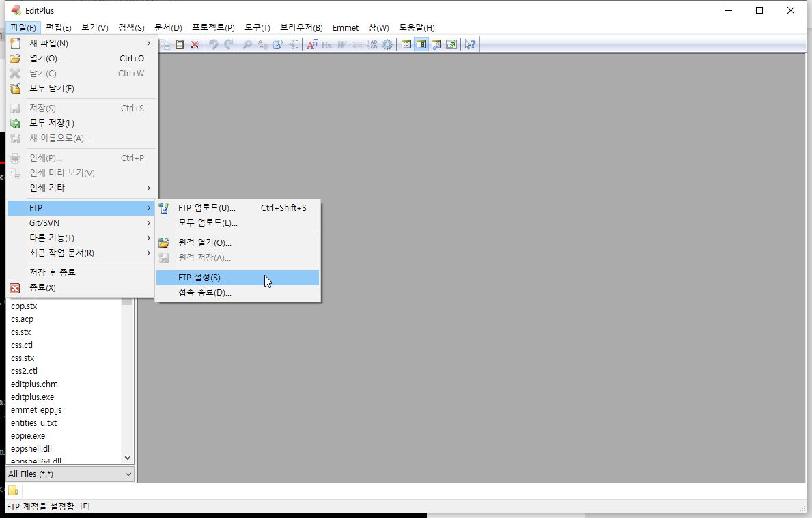This screenshot has width=812, height=518.
Task: Toggle the Auto indent toolbar icon
Action: (356, 44)
